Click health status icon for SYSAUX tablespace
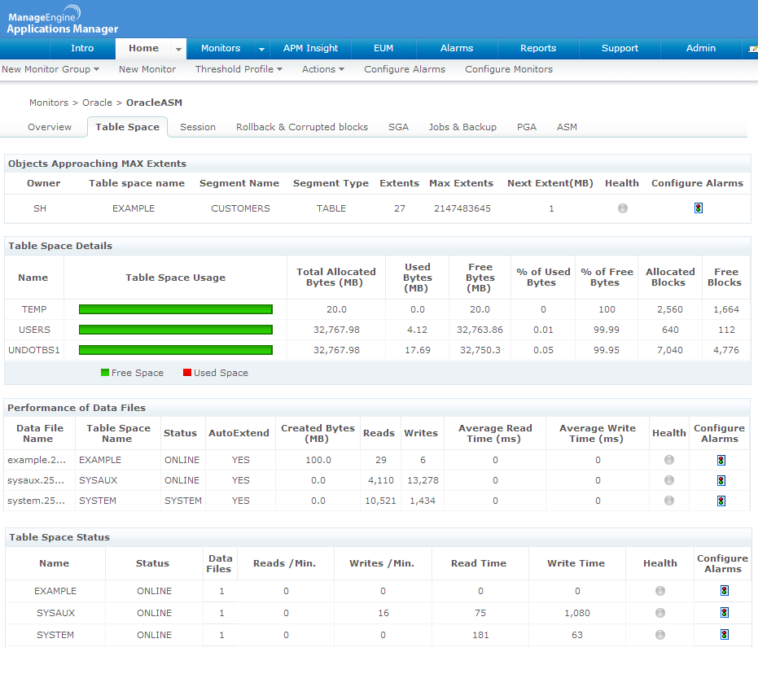Screen dimensions: 758x700 click(659, 613)
